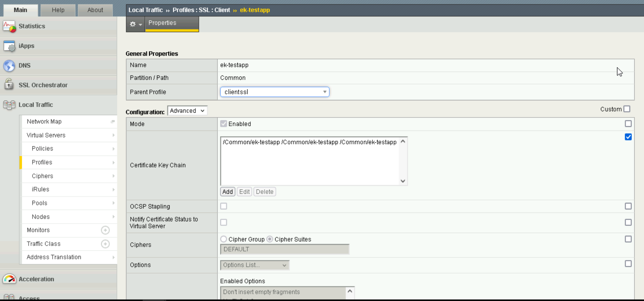
Task: Click the SSL Orchestrator padlock icon
Action: pos(9,85)
